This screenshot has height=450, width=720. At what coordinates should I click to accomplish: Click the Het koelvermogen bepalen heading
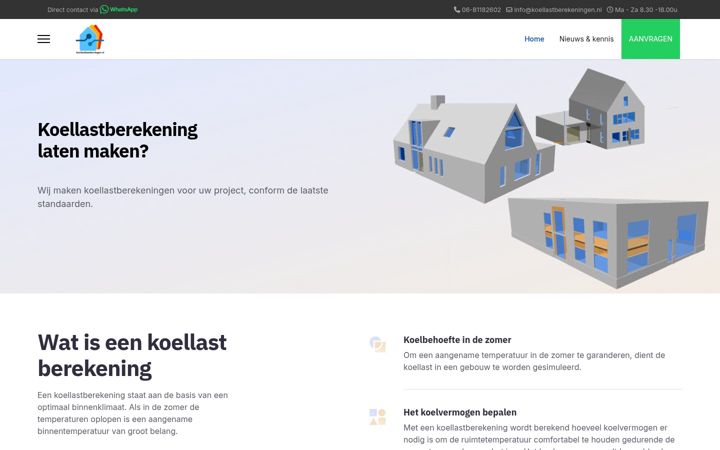point(460,412)
